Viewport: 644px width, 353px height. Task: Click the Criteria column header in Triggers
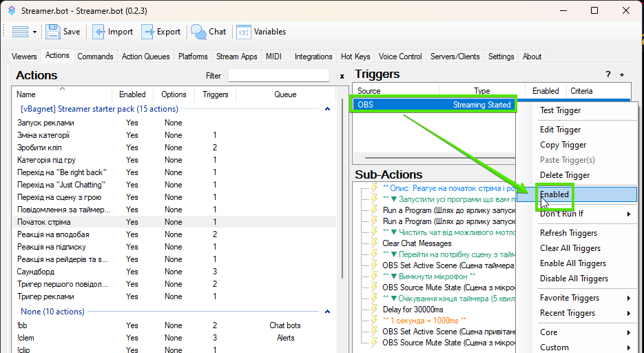click(598, 91)
